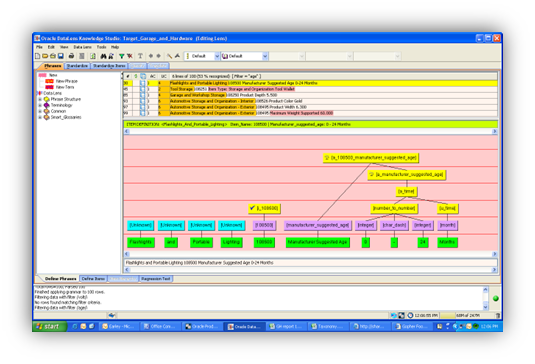Click the New Term purple icon

tap(49, 87)
